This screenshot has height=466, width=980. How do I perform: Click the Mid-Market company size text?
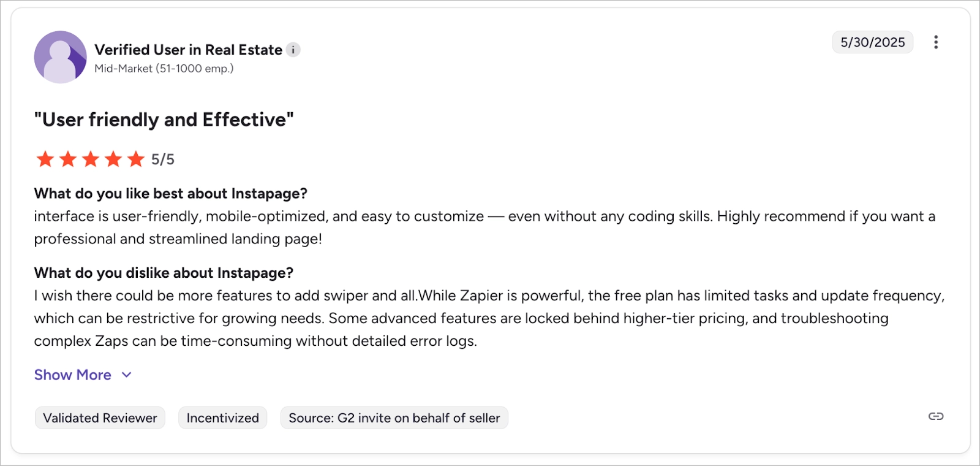[x=164, y=69]
